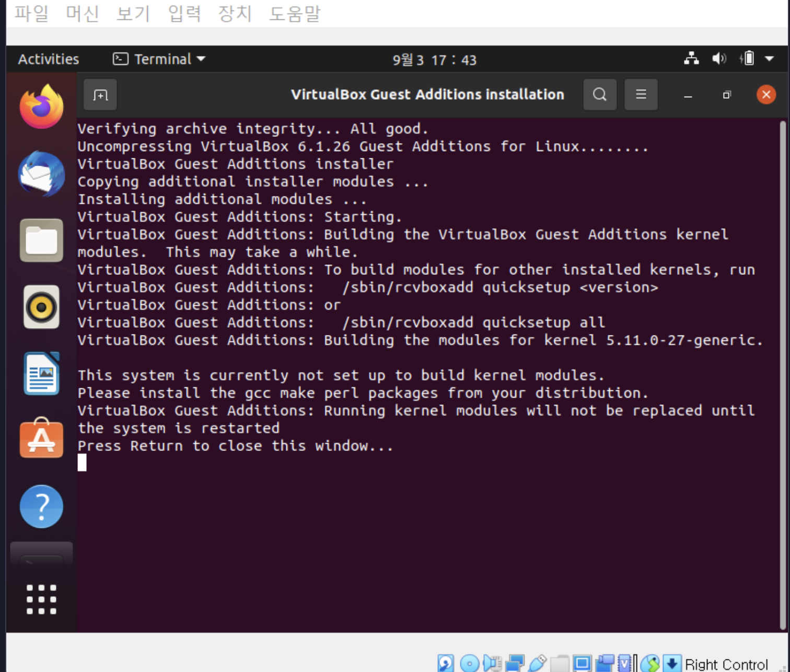This screenshot has width=790, height=672.
Task: Click 'Building the modules for kernel 5.11.0-27-generic' line
Action: (420, 340)
